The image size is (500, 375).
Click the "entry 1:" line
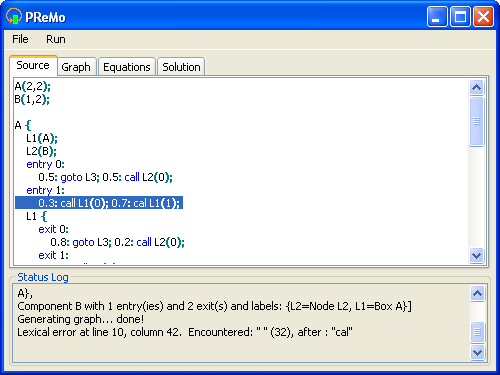coord(45,190)
